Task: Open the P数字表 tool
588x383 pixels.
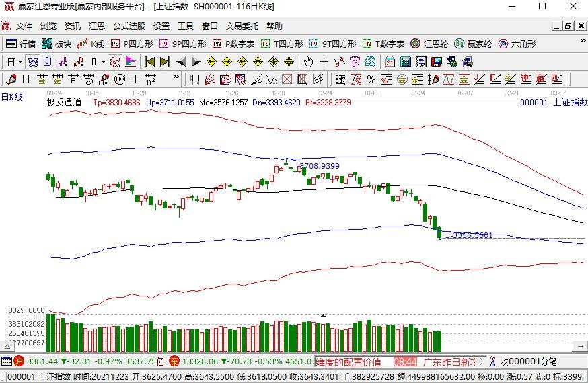Action: coord(233,44)
